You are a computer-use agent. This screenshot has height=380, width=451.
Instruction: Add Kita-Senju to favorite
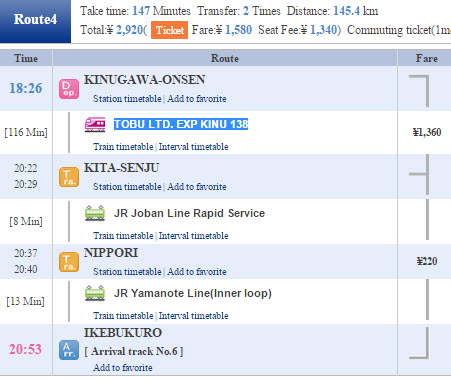197,187
